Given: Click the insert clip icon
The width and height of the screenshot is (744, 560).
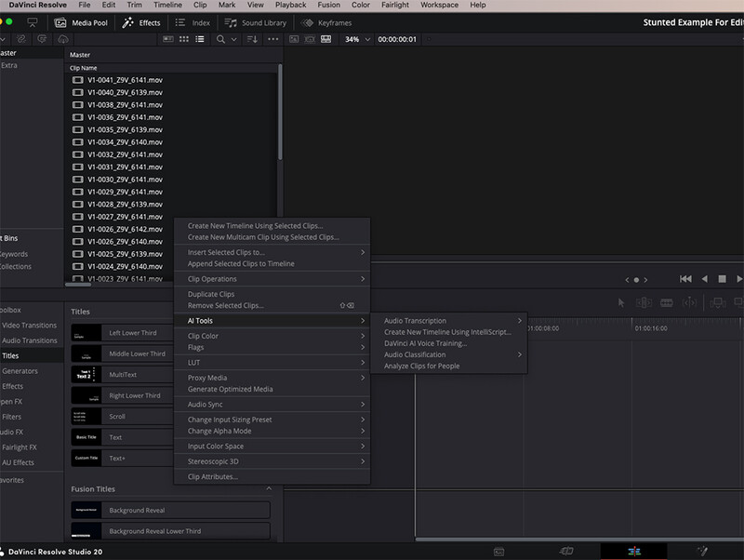Looking at the screenshot, I should (x=717, y=302).
